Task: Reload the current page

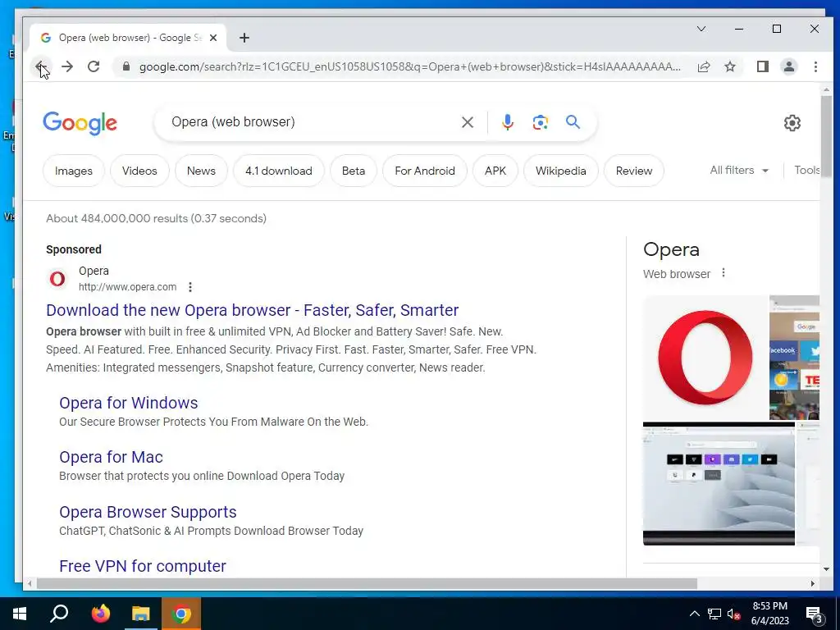Action: (94, 66)
